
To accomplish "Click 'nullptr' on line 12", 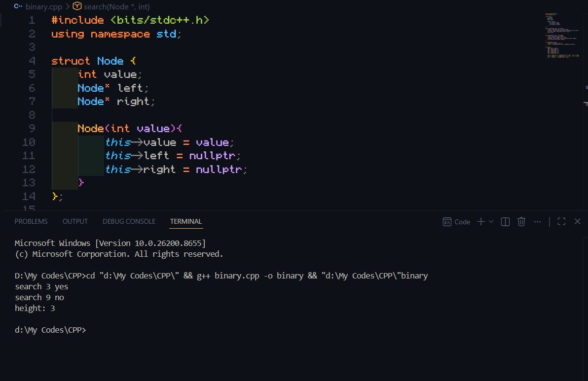I will click(x=219, y=170).
